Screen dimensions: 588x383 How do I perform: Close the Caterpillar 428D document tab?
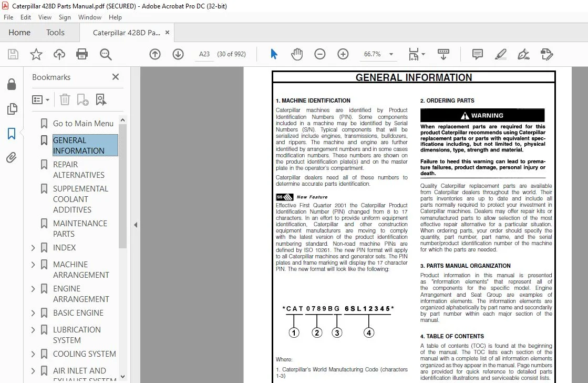pos(167,33)
